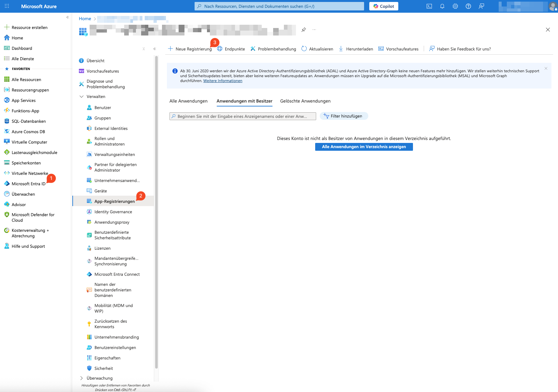This screenshot has width=558, height=392.
Task: Switch to the Alle Anwendungen tab
Action: tap(188, 101)
